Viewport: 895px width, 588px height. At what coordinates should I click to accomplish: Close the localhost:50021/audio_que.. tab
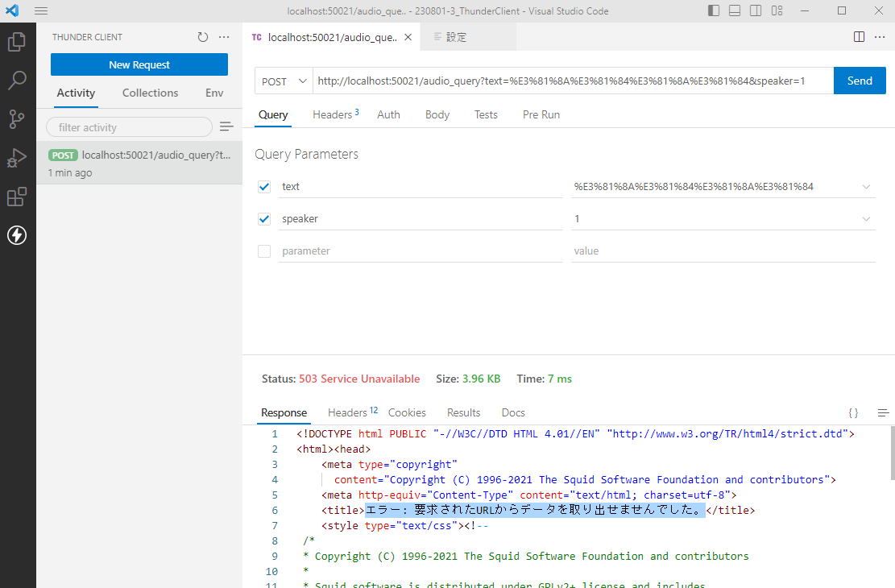click(408, 37)
